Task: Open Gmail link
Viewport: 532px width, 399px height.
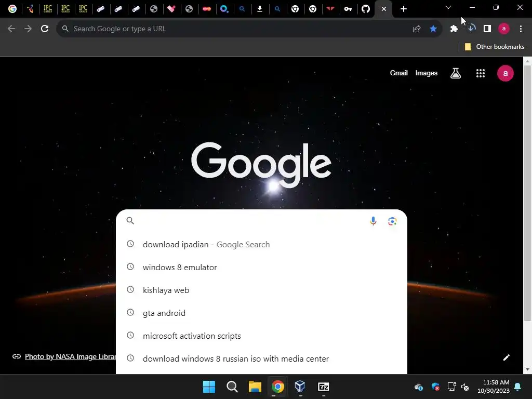Action: click(398, 73)
